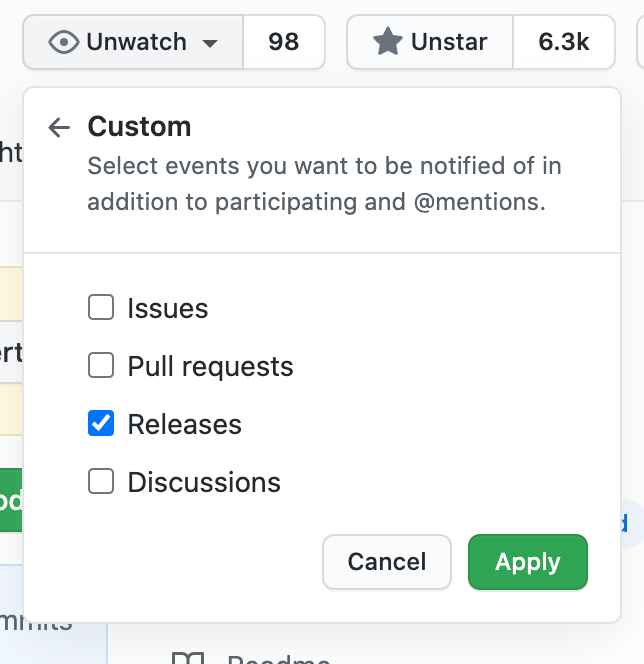Select the Pull requests option label
The height and width of the screenshot is (664, 644).
point(210,366)
